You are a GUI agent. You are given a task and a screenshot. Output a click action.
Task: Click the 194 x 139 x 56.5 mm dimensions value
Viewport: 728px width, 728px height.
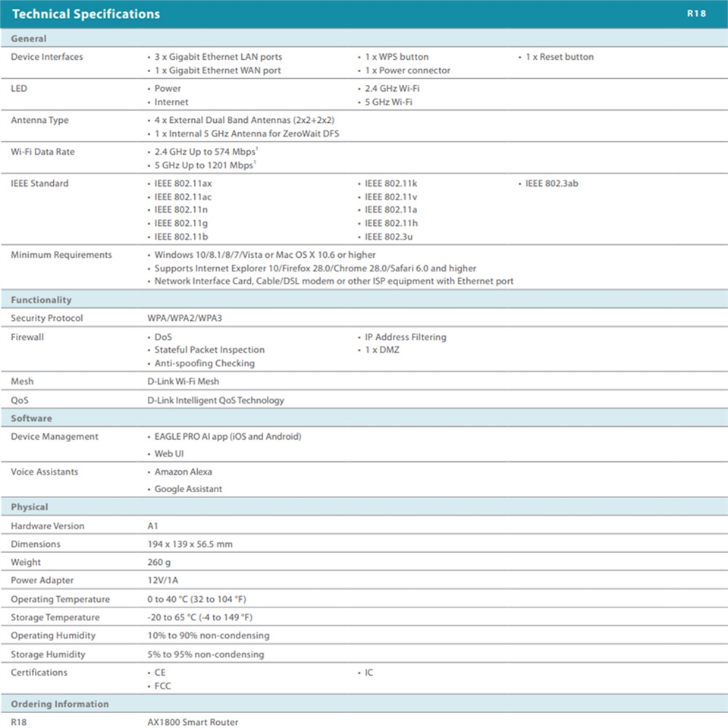pos(190,544)
